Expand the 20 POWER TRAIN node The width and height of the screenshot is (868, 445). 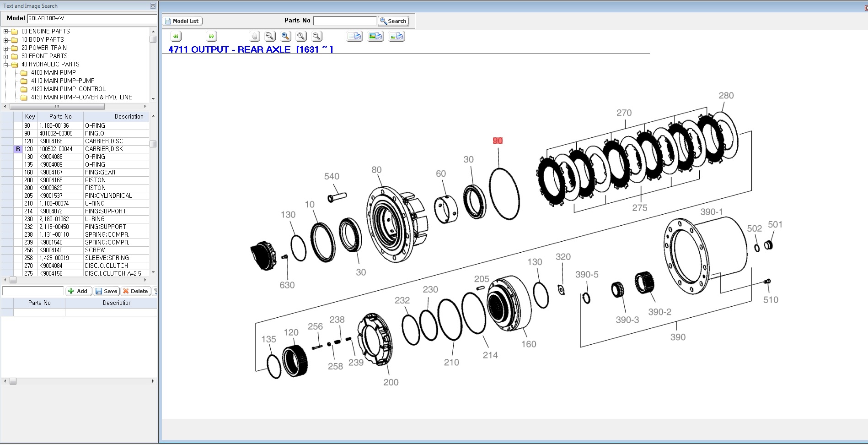point(6,48)
